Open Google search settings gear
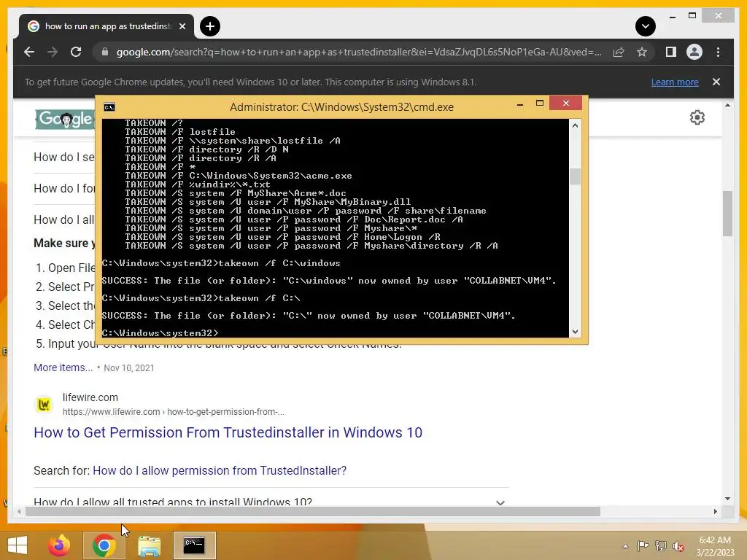The image size is (747, 560). 697,117
